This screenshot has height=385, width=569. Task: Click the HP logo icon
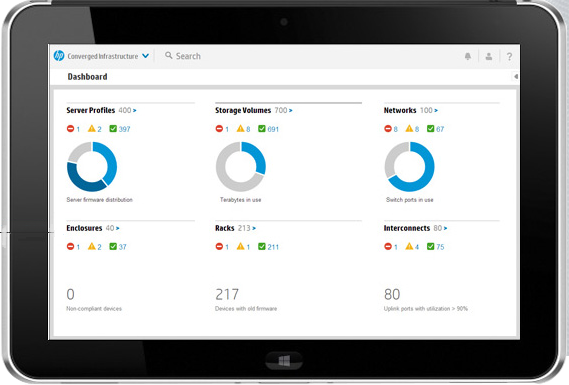coord(59,56)
